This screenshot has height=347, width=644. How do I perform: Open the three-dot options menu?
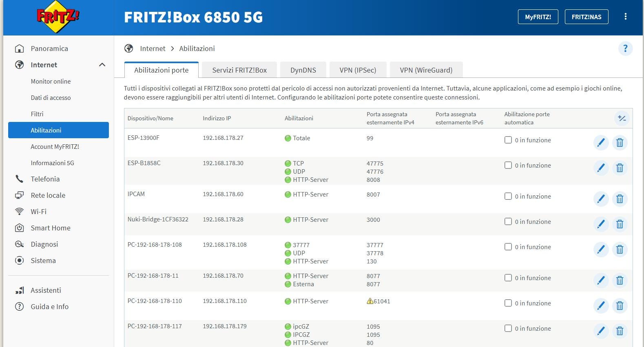click(625, 17)
